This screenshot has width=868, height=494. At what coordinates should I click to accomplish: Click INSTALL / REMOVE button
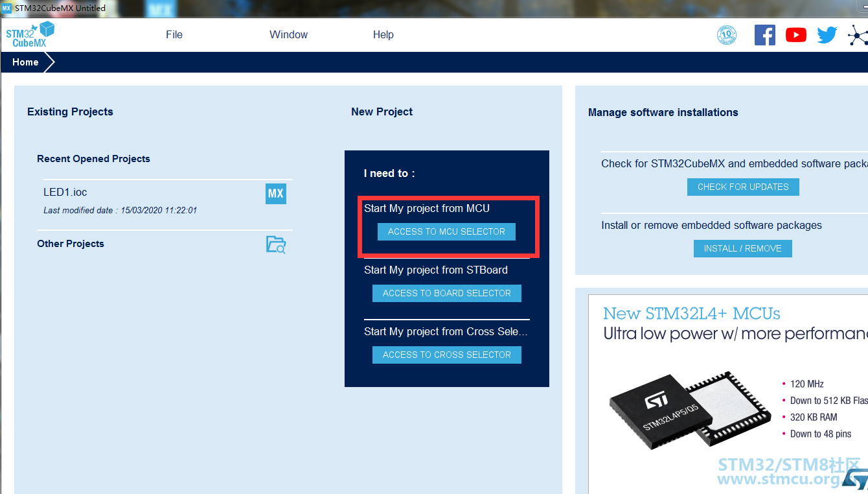(743, 248)
